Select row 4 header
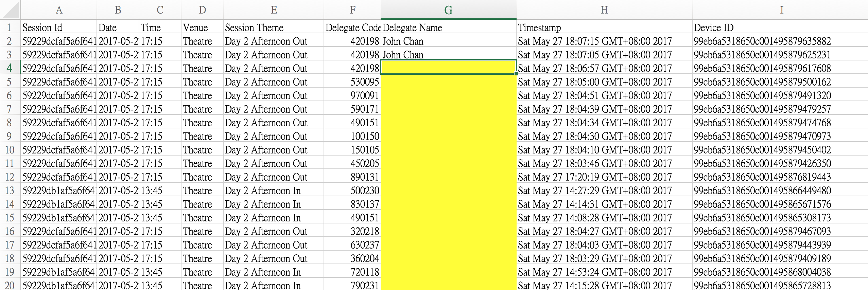This screenshot has width=868, height=290. [x=10, y=68]
